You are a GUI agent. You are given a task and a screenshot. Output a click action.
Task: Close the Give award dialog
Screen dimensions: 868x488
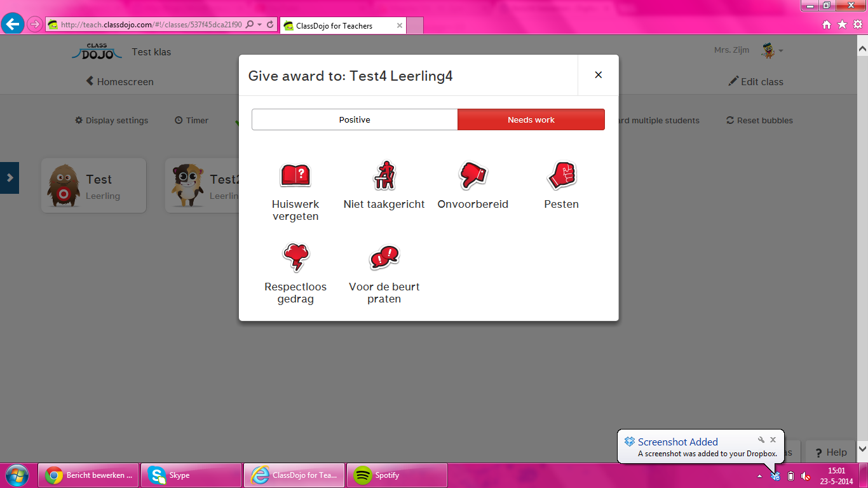[x=598, y=75]
